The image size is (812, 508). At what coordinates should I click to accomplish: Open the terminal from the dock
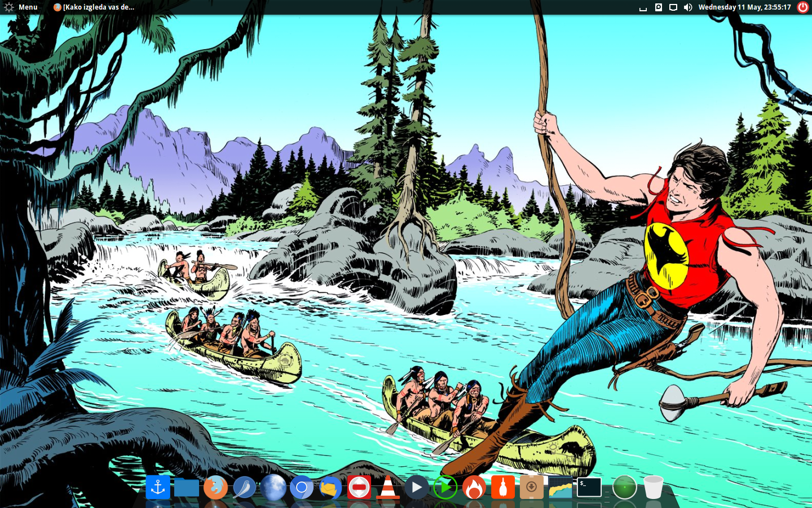[589, 487]
